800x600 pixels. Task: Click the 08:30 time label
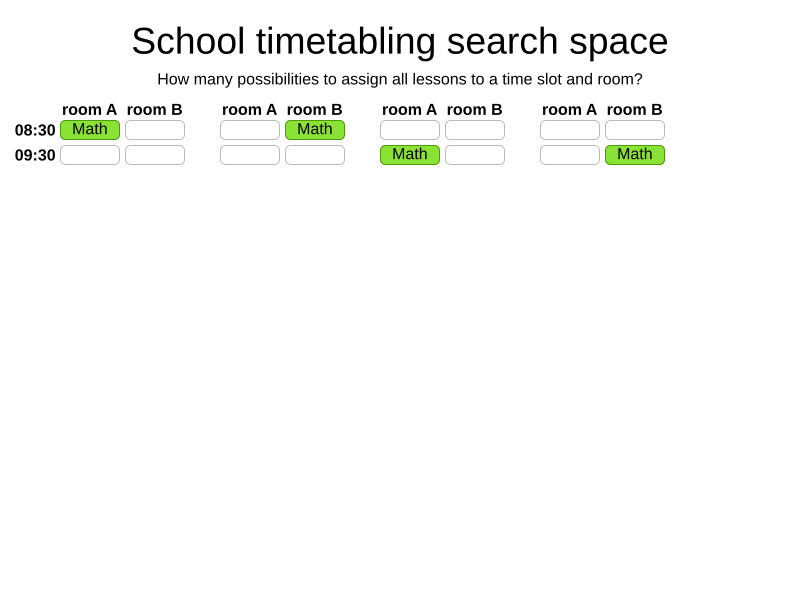35,130
